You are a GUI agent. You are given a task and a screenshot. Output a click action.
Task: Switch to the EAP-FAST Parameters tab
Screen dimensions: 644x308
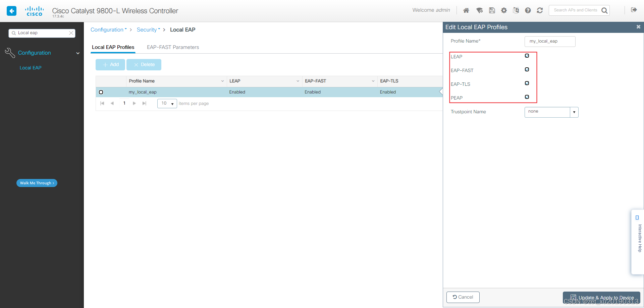[x=173, y=47]
